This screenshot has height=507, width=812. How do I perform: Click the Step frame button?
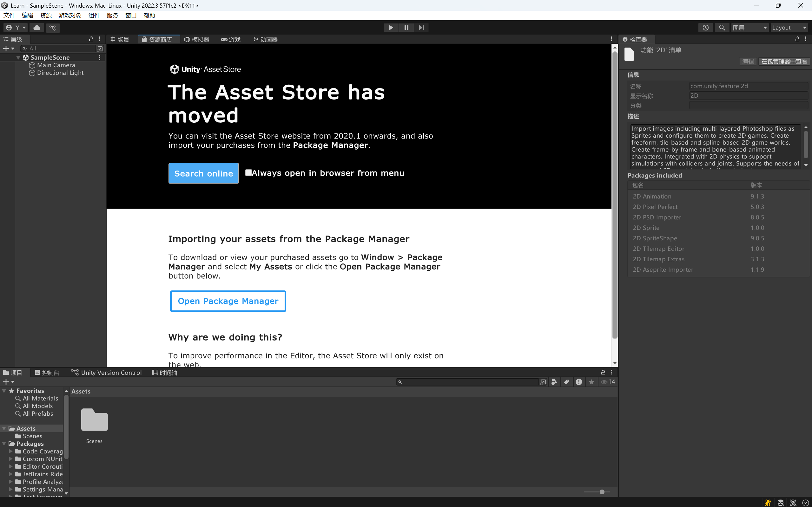421,28
